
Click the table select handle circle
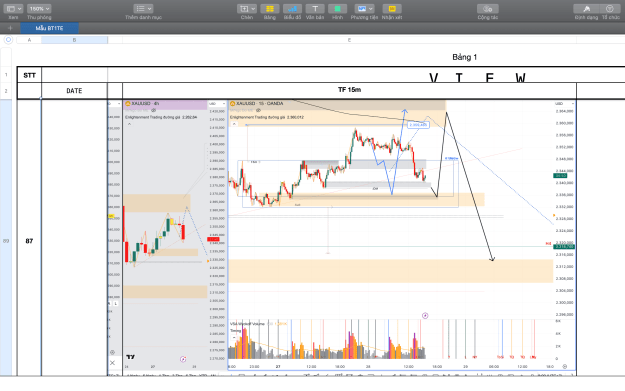(8, 39)
